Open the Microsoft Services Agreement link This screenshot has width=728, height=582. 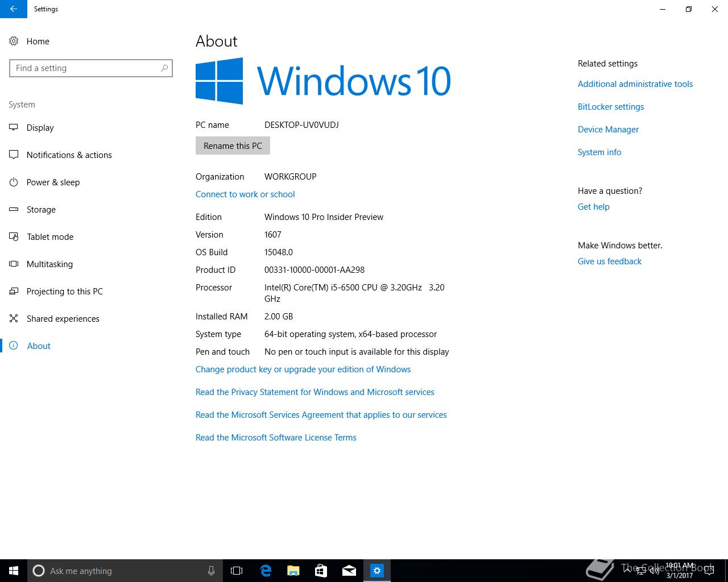[321, 415]
